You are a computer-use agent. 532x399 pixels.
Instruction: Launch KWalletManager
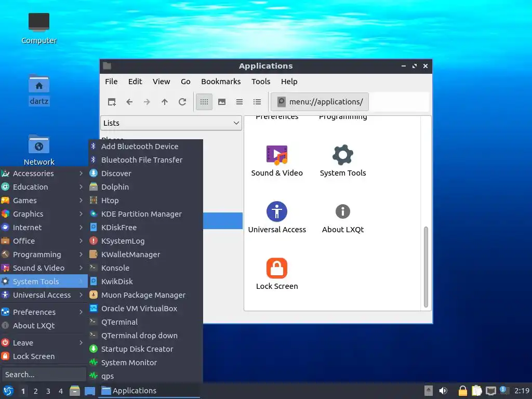point(145,255)
